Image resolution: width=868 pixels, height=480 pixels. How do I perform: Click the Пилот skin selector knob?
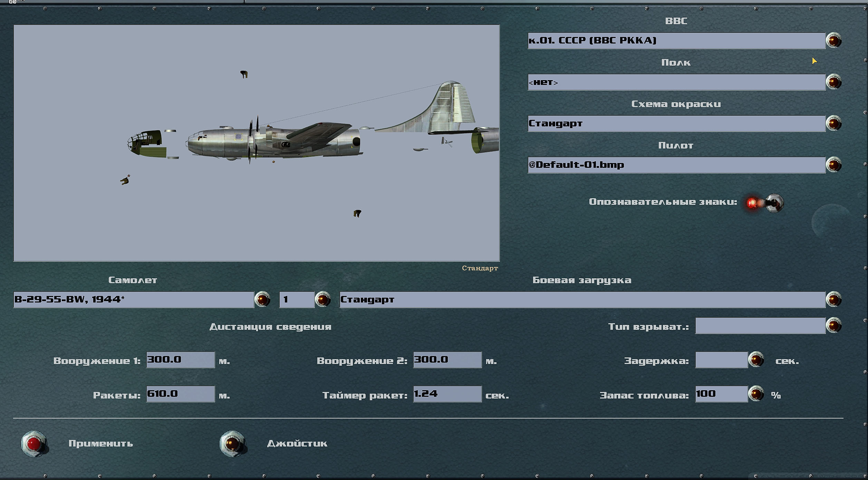click(x=833, y=165)
